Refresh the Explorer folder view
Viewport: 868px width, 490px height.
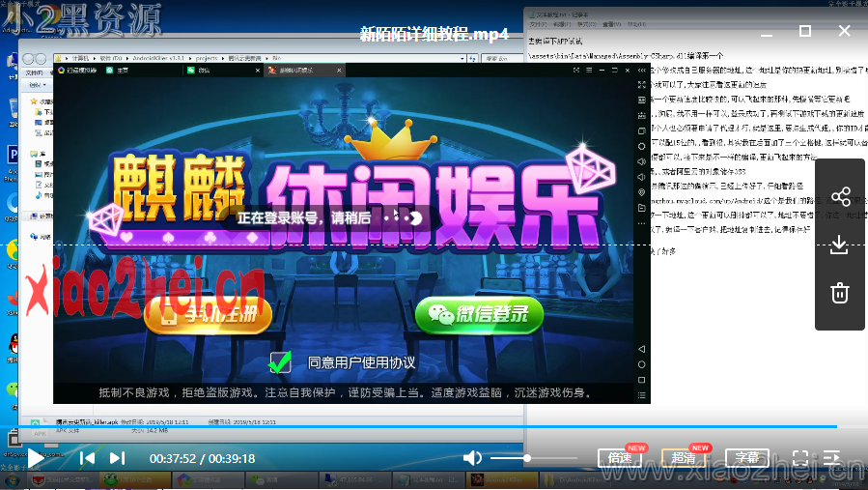tap(473, 58)
